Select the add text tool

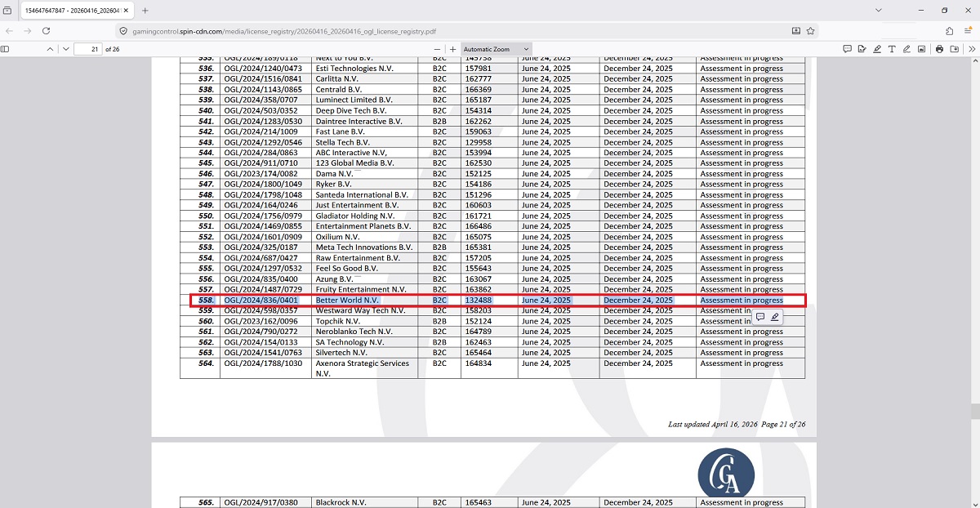892,49
